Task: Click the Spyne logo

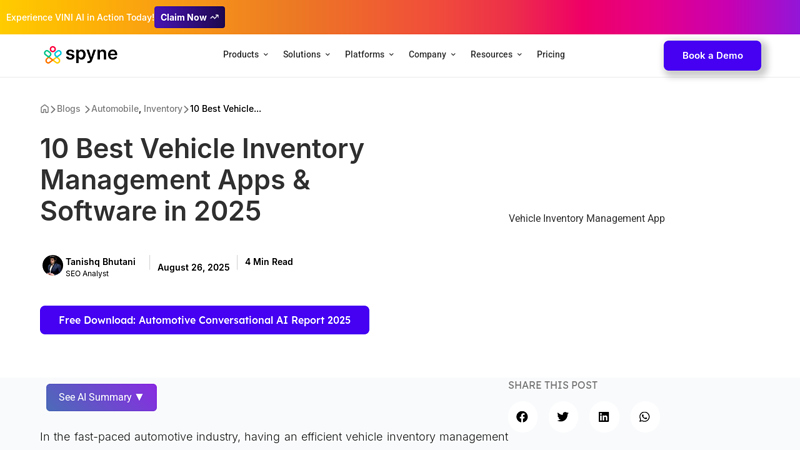Action: pyautogui.click(x=81, y=54)
